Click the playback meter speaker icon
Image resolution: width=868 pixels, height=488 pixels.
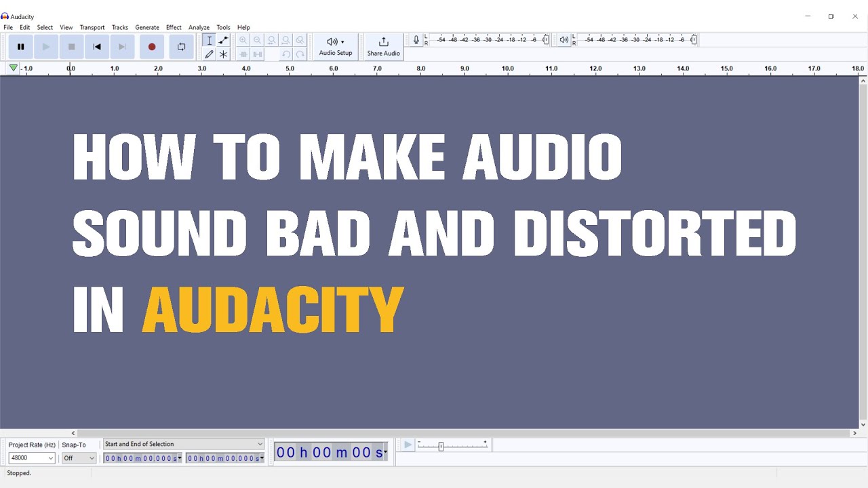pyautogui.click(x=564, y=40)
